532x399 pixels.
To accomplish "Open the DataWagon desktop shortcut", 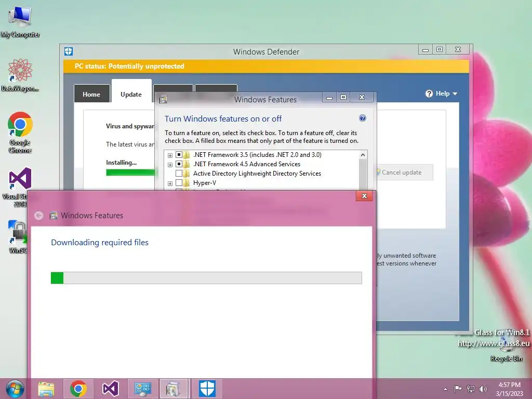I will coord(20,75).
